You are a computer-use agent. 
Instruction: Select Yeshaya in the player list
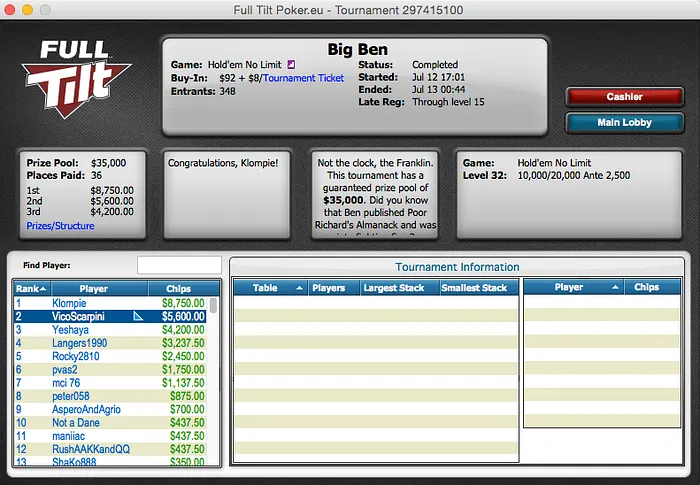pos(70,329)
